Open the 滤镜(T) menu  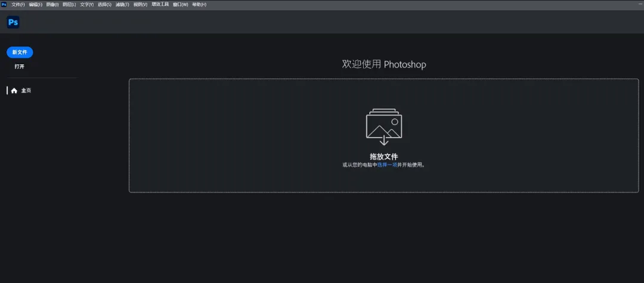122,5
